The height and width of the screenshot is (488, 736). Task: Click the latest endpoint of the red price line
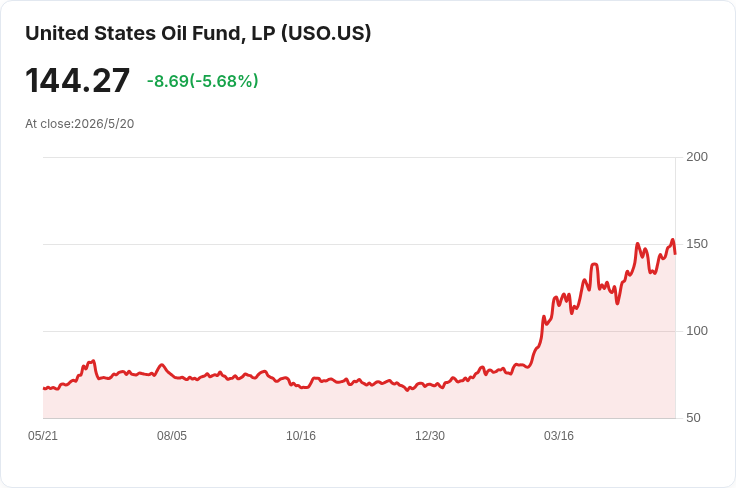coord(675,254)
